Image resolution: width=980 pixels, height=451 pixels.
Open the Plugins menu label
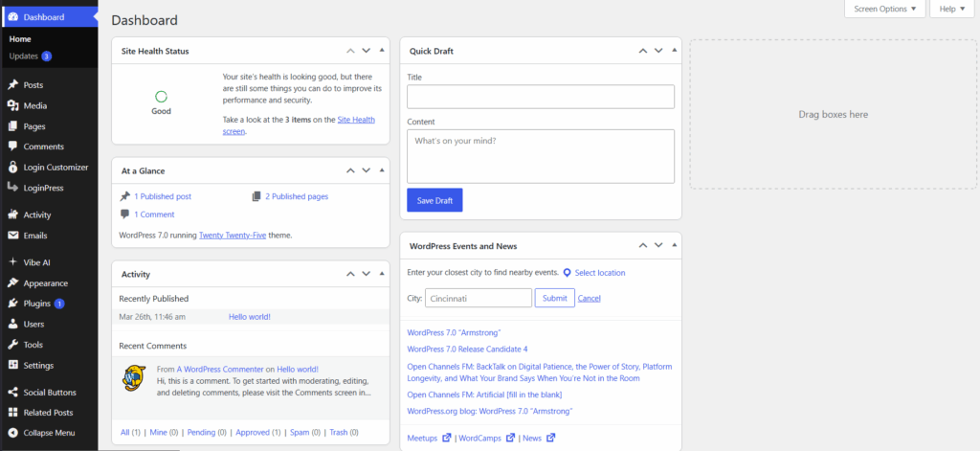pyautogui.click(x=37, y=304)
